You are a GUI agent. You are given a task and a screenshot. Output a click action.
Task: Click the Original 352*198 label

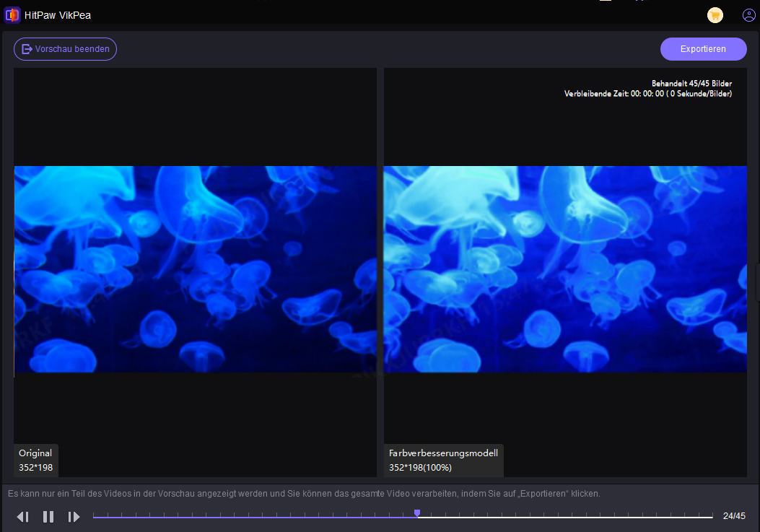point(35,461)
